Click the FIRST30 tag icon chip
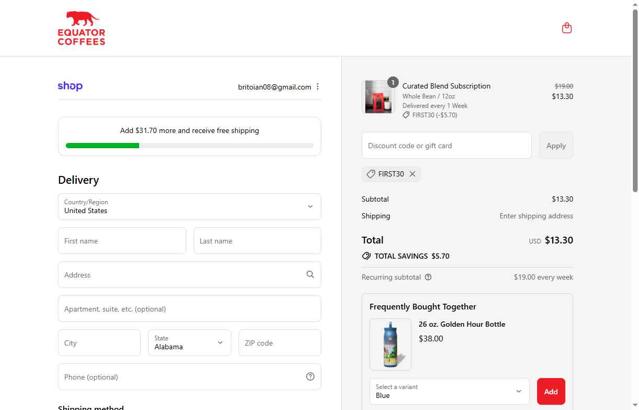The height and width of the screenshot is (410, 639). click(371, 174)
